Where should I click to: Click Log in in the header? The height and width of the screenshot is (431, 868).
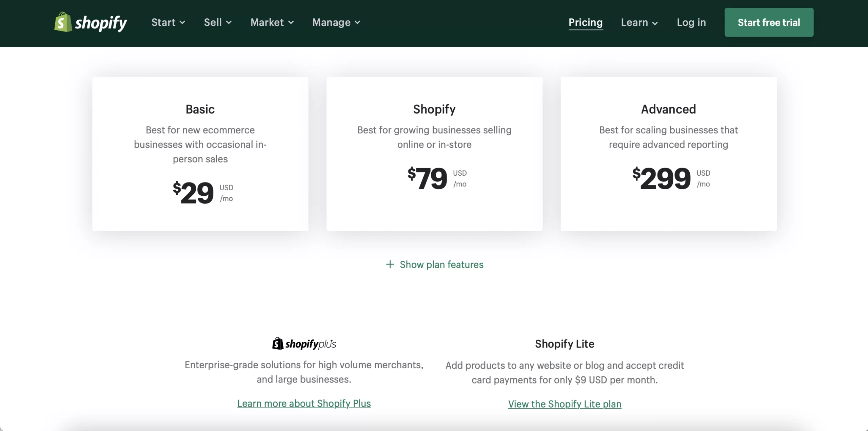coord(691,22)
